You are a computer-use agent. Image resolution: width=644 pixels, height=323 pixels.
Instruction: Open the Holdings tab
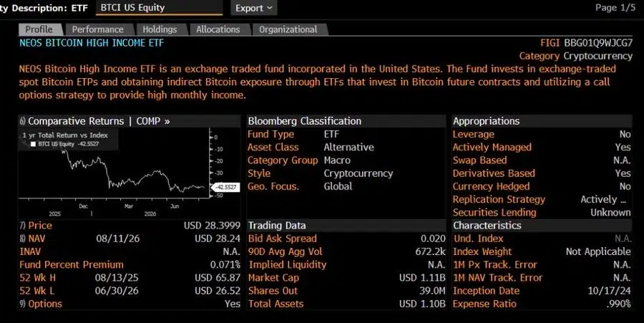[160, 29]
